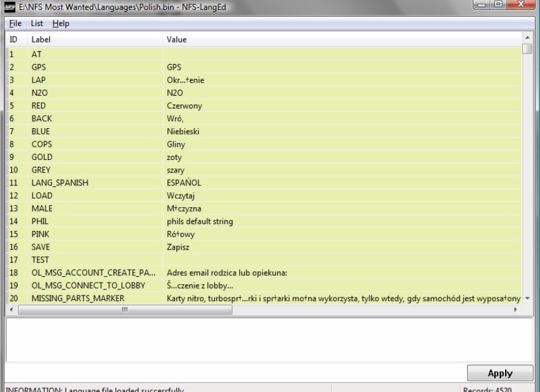Image resolution: width=540 pixels, height=392 pixels.
Task: Click the 'Records: 4520' status bar entry
Action: 487,390
